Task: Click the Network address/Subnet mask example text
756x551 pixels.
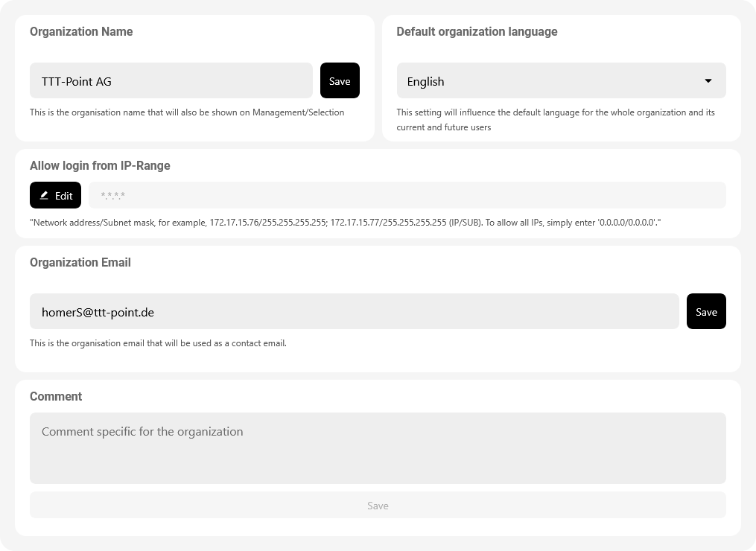Action: [x=345, y=222]
